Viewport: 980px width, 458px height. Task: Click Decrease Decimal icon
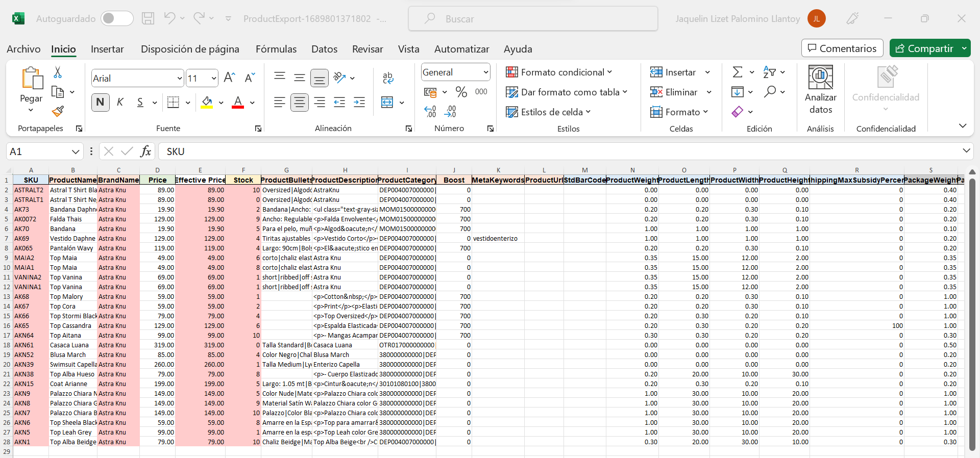point(450,111)
